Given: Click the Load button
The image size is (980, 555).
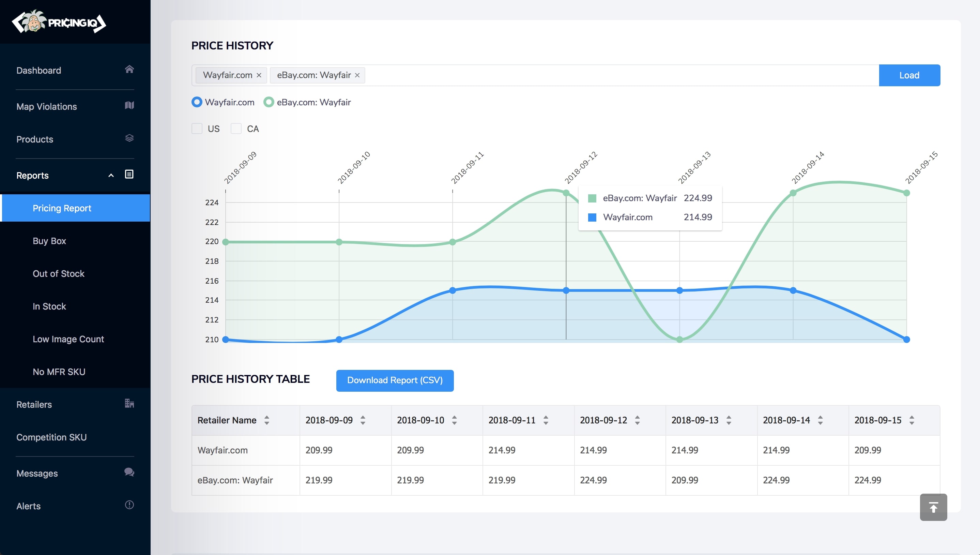Looking at the screenshot, I should (909, 75).
